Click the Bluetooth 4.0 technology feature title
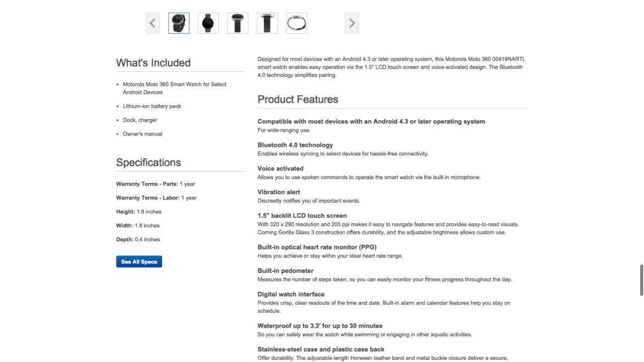This screenshot has height=362, width=644. [x=295, y=145]
